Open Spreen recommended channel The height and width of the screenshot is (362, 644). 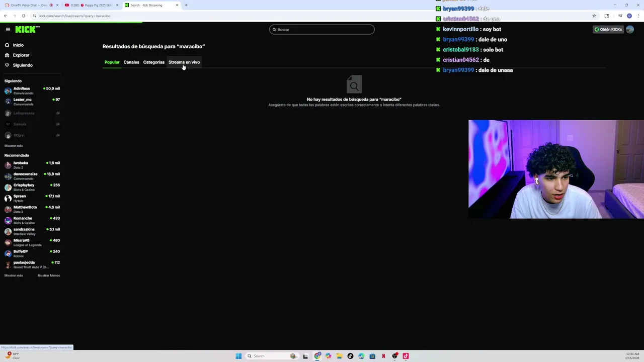click(32, 198)
